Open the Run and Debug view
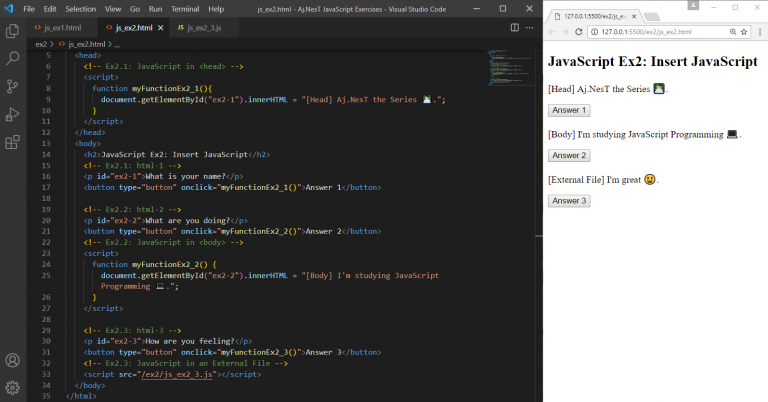 click(x=13, y=114)
